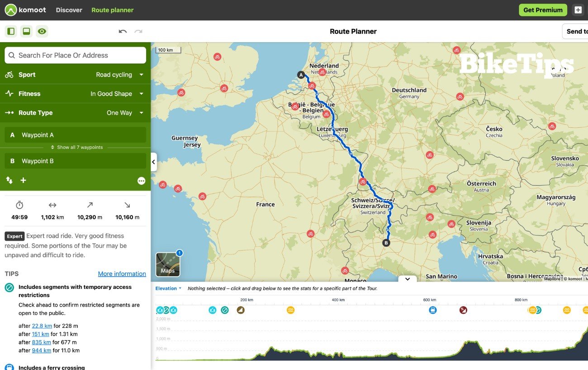Click the 100 km map scale indicator

(x=168, y=50)
